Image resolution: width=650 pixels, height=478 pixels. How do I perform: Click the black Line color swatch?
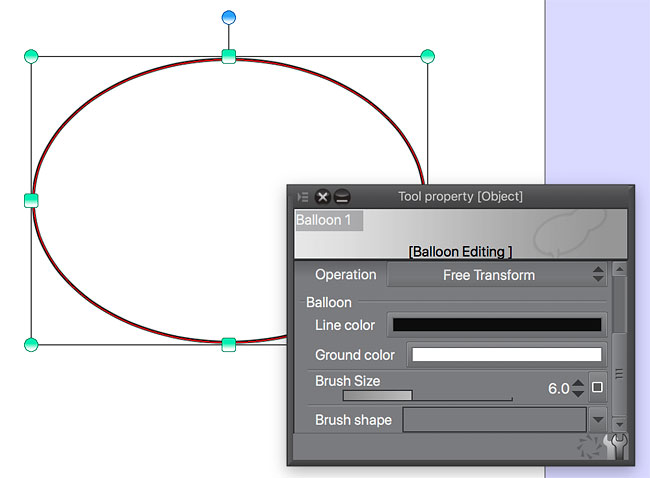click(497, 325)
